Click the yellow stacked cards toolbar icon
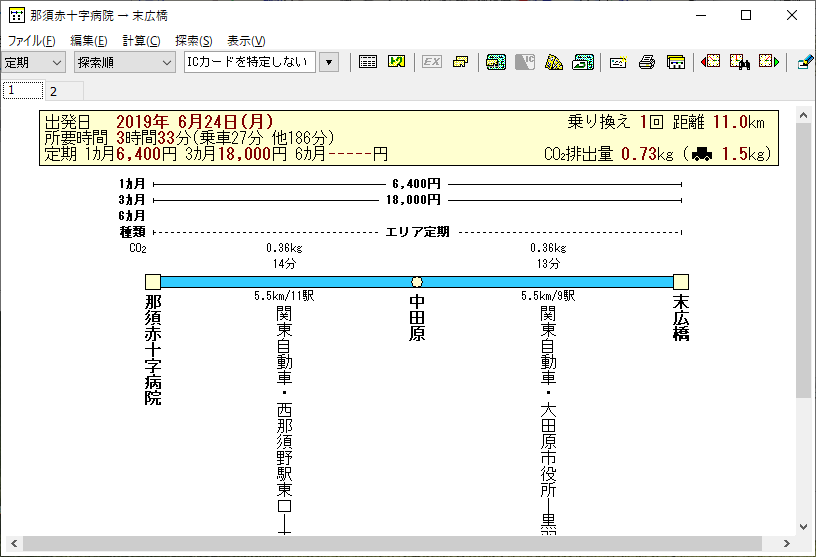This screenshot has width=816, height=557. pyautogui.click(x=461, y=62)
